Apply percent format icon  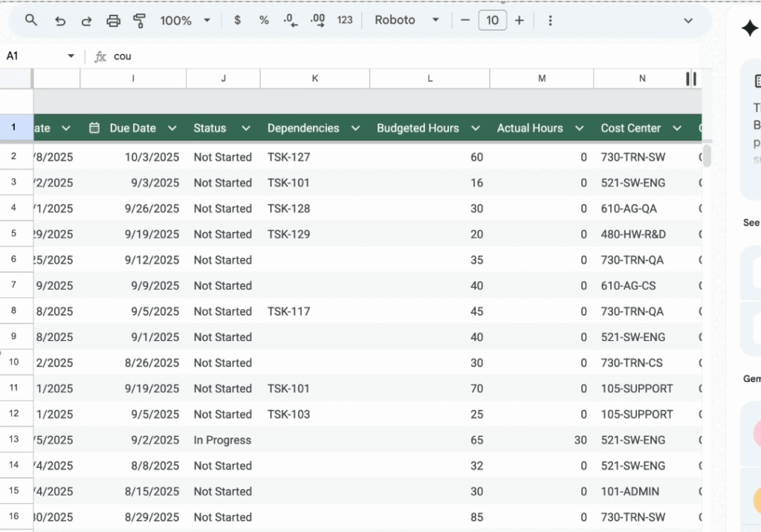coord(264,20)
